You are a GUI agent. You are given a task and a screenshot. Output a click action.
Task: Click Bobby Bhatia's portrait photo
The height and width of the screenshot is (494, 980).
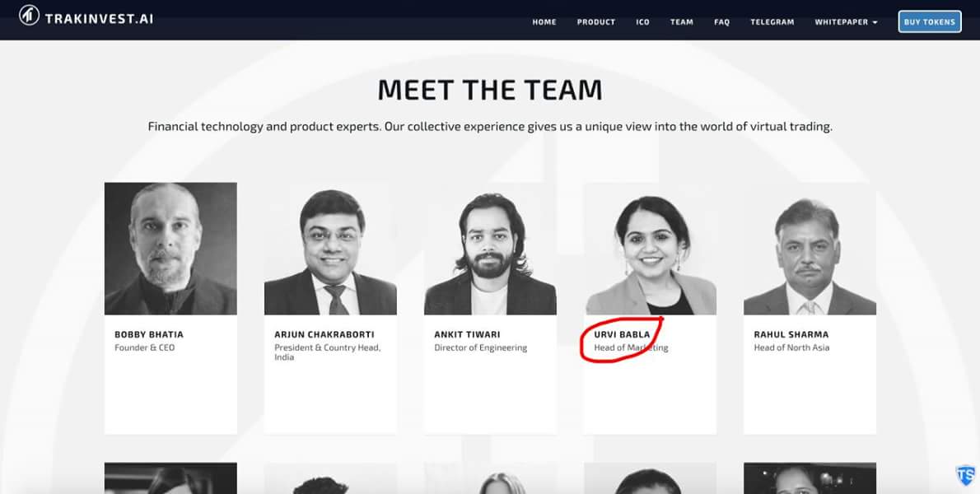[170, 249]
